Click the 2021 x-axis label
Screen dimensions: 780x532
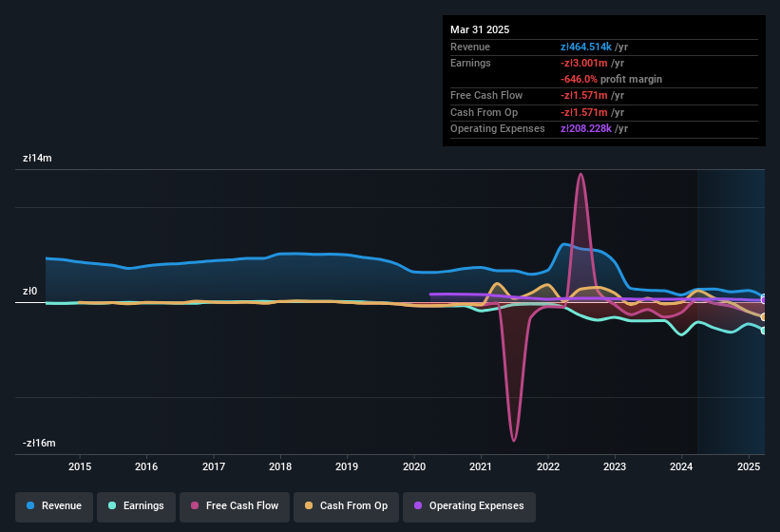(x=481, y=466)
